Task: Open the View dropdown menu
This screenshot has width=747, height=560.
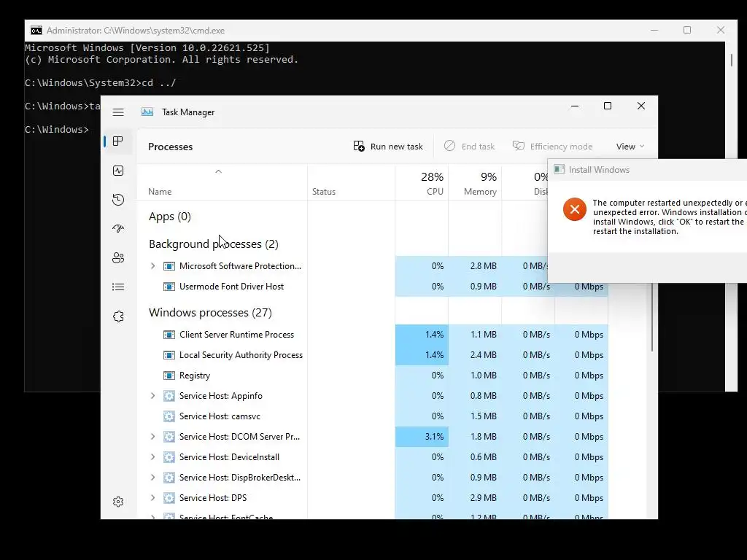Action: coord(630,146)
